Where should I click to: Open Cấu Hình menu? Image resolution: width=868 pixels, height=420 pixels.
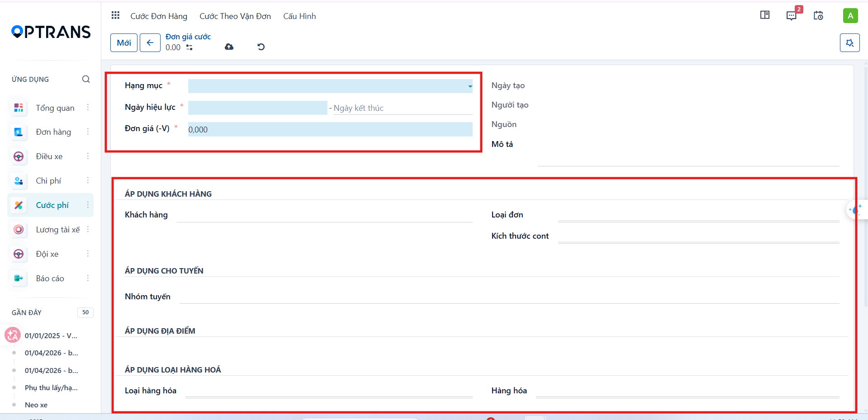point(299,16)
